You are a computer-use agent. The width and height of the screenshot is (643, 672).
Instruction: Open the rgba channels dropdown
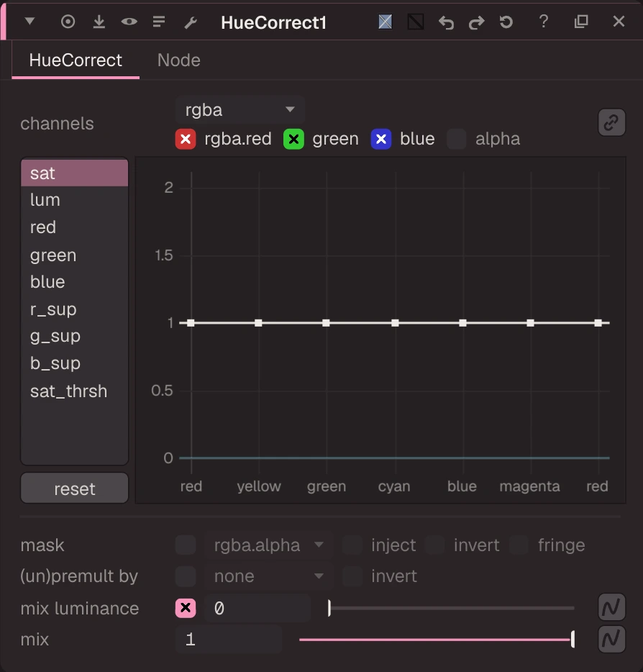[240, 110]
